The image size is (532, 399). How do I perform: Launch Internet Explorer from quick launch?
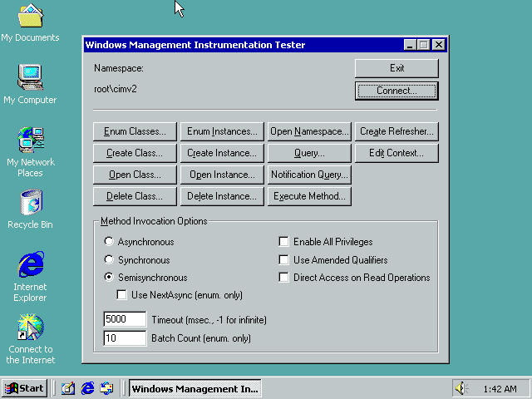click(x=87, y=388)
